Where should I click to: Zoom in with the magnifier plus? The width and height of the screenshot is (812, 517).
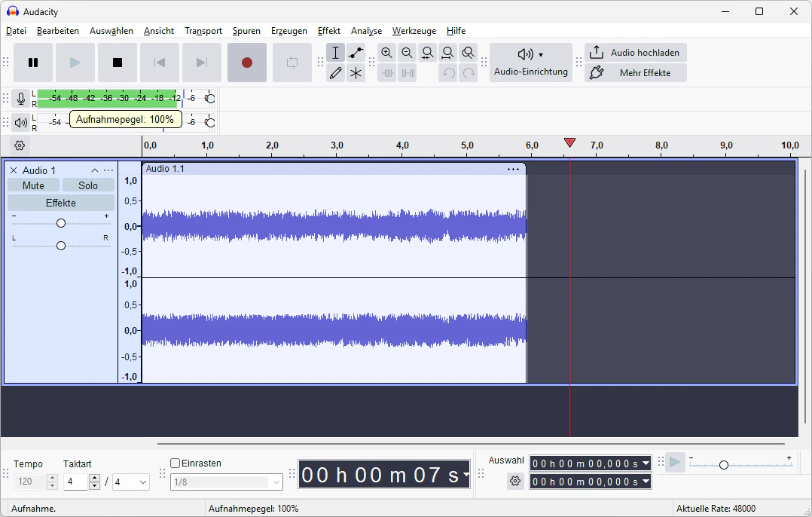pos(387,53)
